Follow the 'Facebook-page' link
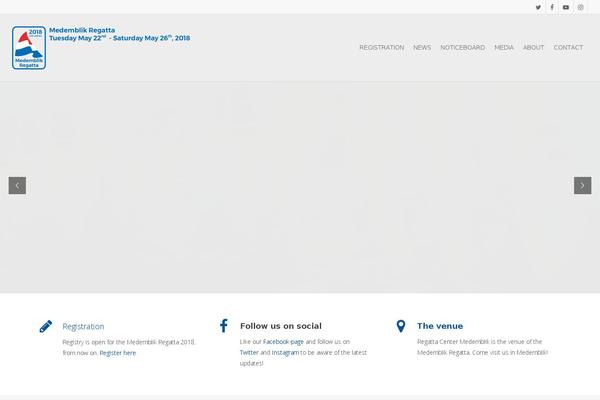 (x=283, y=341)
